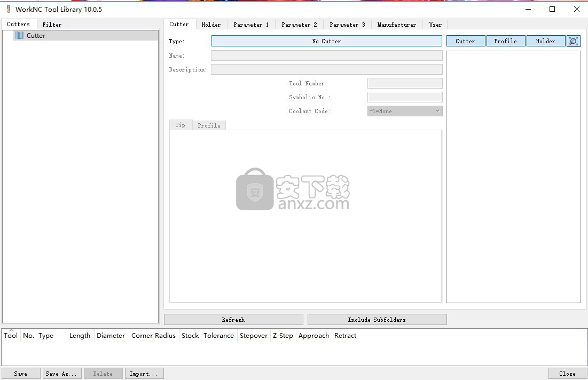Sort by the No. column header
The width and height of the screenshot is (588, 380).
pyautogui.click(x=28, y=336)
